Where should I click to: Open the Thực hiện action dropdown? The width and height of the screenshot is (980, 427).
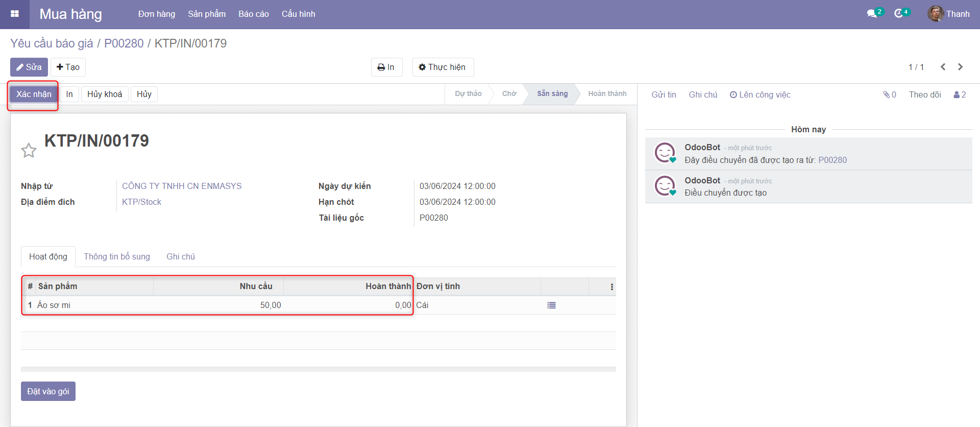[443, 67]
